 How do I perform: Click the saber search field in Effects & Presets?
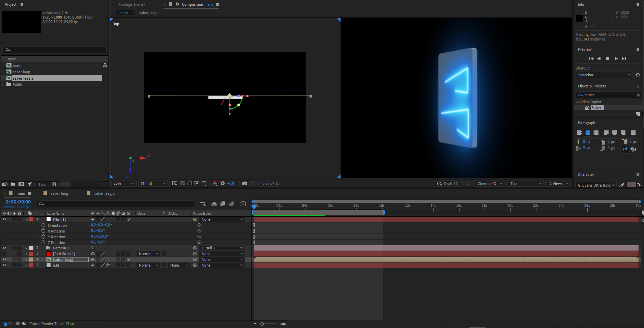coord(607,95)
